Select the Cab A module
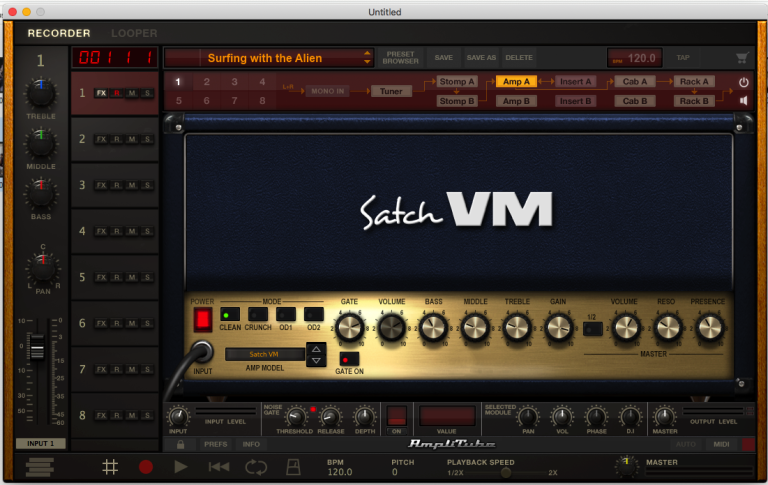Screen dimensions: 768x485 pyautogui.click(x=635, y=82)
